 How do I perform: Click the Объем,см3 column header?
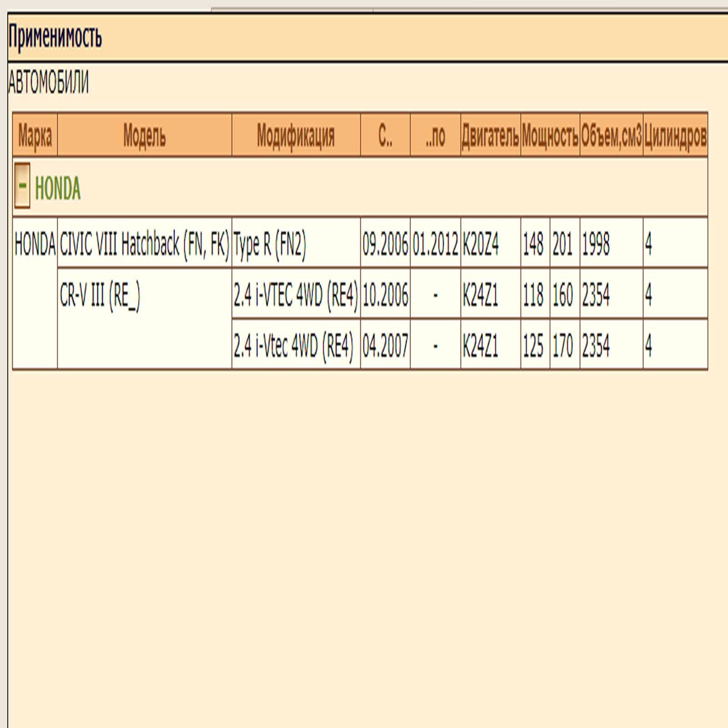(611, 135)
